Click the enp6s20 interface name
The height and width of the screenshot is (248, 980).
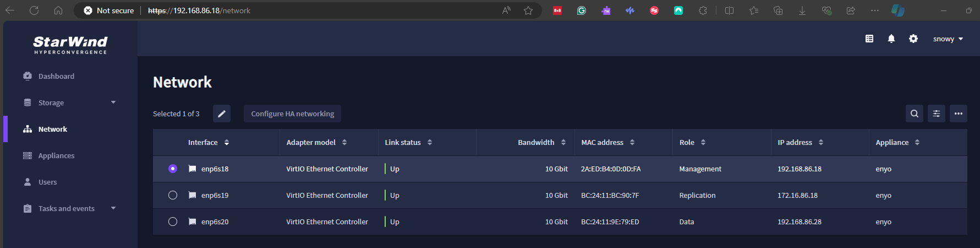coord(215,222)
